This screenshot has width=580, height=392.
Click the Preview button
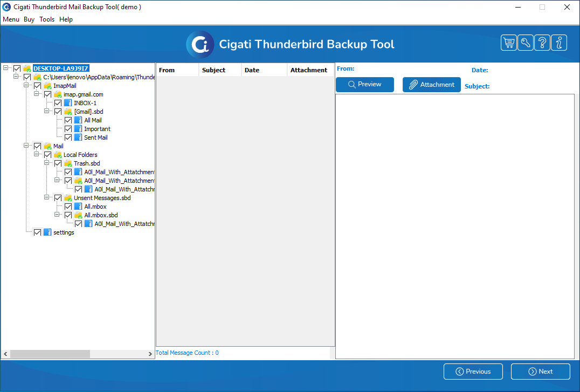click(x=365, y=85)
